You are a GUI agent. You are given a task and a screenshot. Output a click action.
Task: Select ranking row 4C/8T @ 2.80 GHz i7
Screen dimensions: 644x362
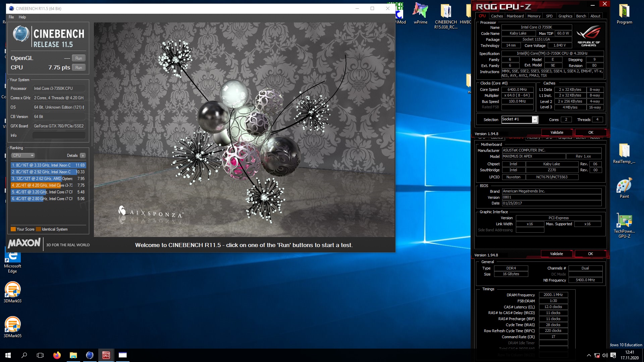coord(48,199)
